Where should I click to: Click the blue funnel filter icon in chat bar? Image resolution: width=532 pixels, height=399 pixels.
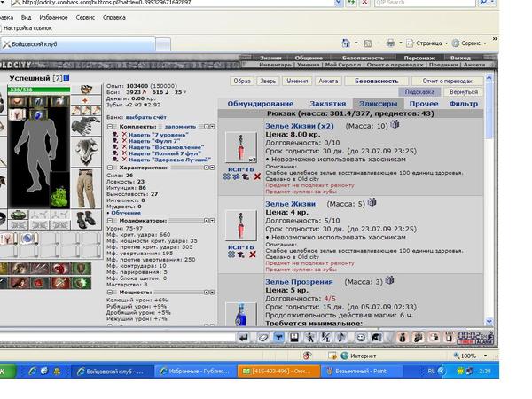click(x=278, y=337)
